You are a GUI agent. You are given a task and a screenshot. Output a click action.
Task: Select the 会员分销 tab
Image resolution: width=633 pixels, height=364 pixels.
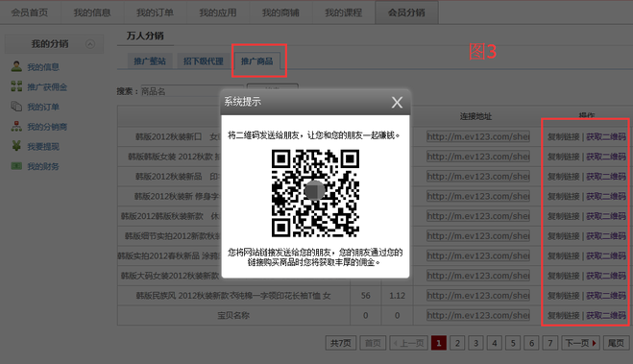click(406, 12)
